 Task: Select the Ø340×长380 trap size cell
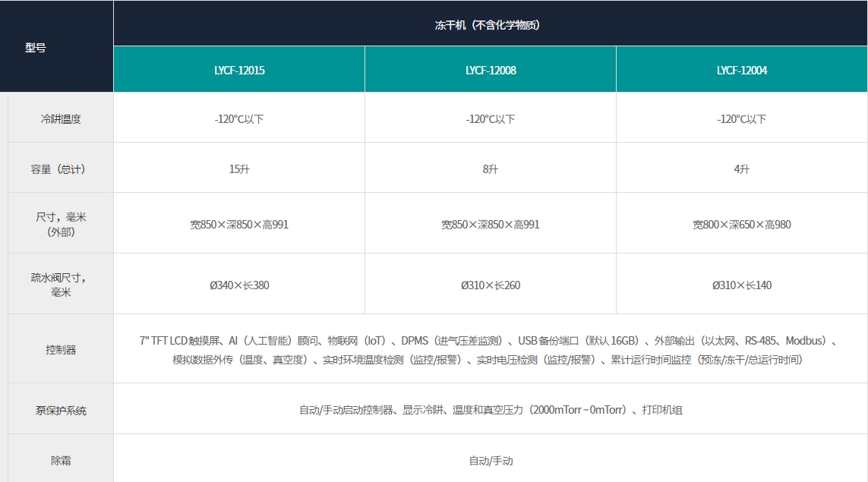click(x=239, y=285)
